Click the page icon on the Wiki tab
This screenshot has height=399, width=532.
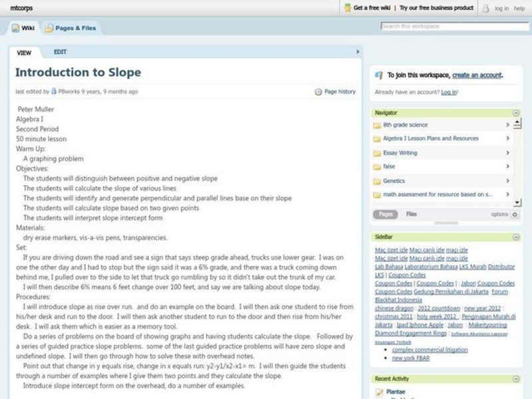click(x=15, y=28)
